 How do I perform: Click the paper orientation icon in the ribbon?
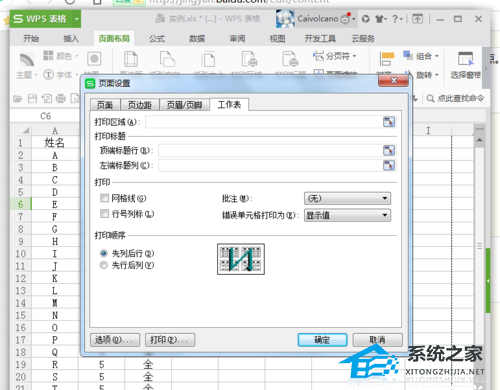(x=167, y=59)
